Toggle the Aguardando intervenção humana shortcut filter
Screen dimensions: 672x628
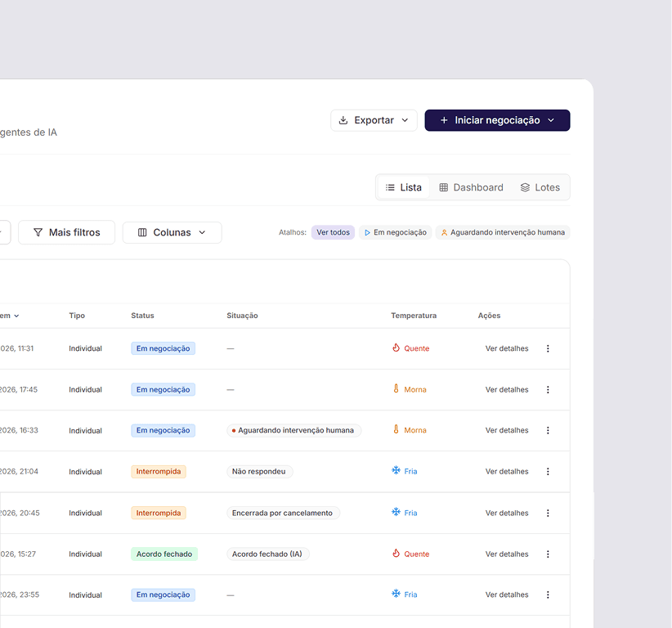tap(503, 232)
